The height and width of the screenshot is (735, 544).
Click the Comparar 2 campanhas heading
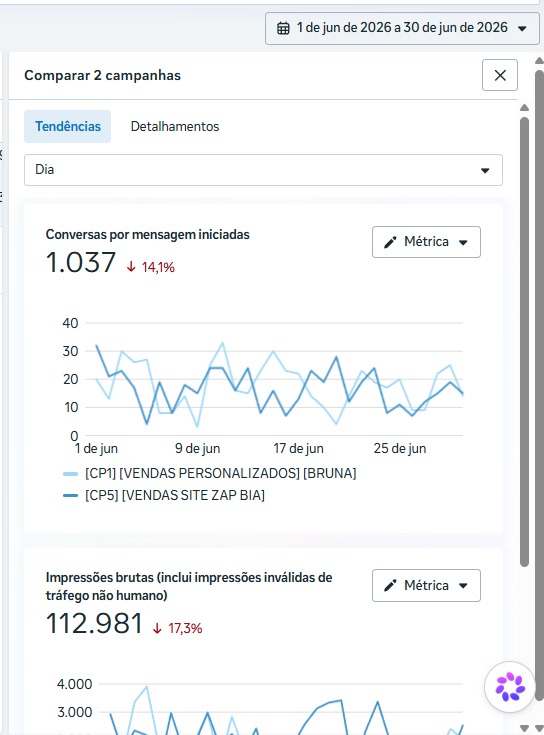tap(103, 75)
